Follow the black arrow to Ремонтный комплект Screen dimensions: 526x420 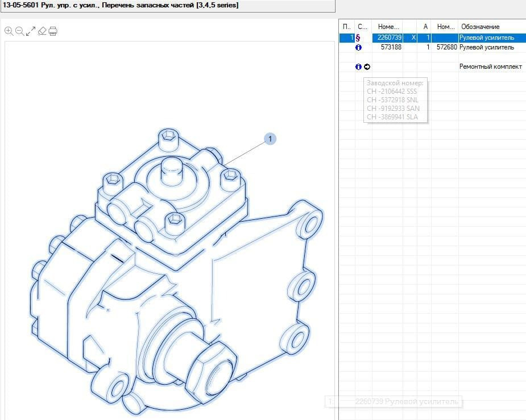tap(367, 67)
